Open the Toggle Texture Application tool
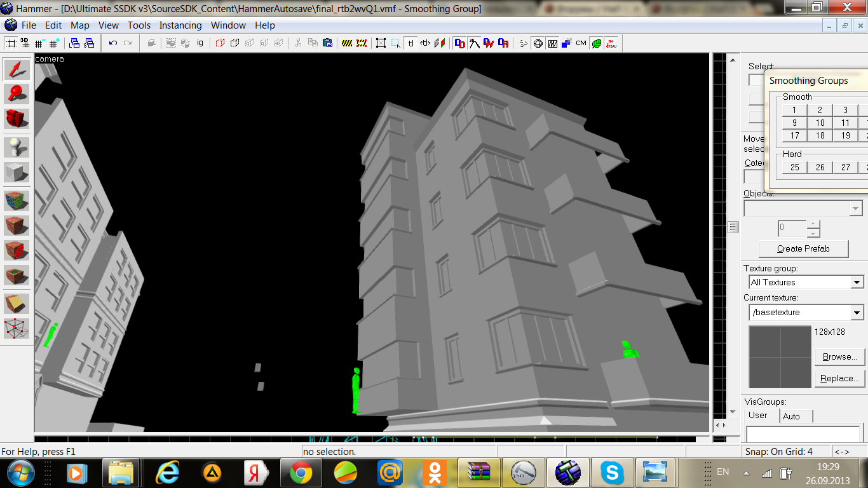 17,201
